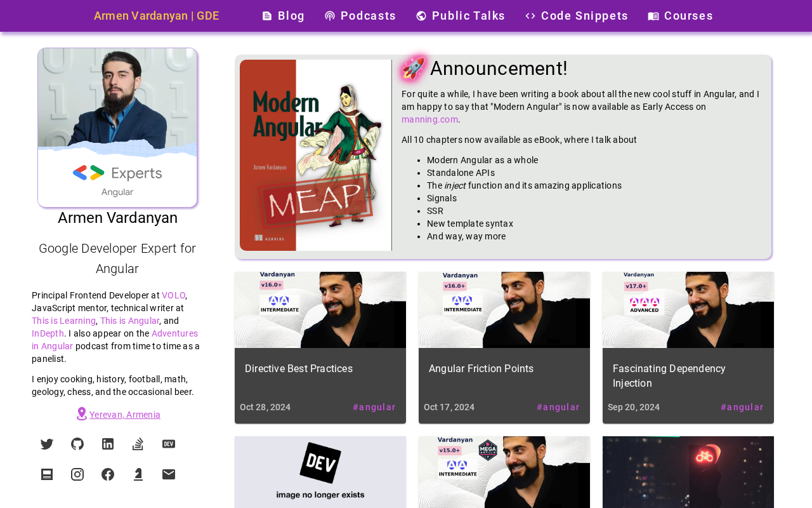Go to the Blog menu item

click(x=284, y=16)
